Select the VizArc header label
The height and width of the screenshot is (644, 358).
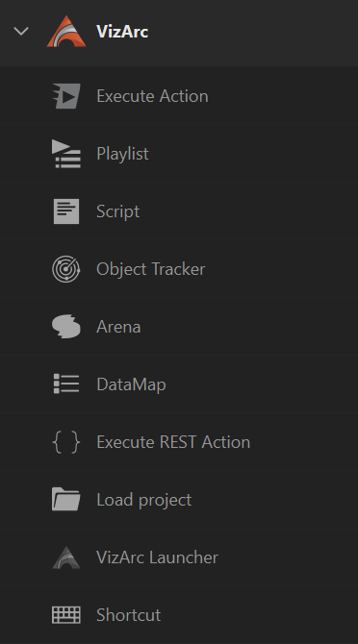pyautogui.click(x=122, y=31)
